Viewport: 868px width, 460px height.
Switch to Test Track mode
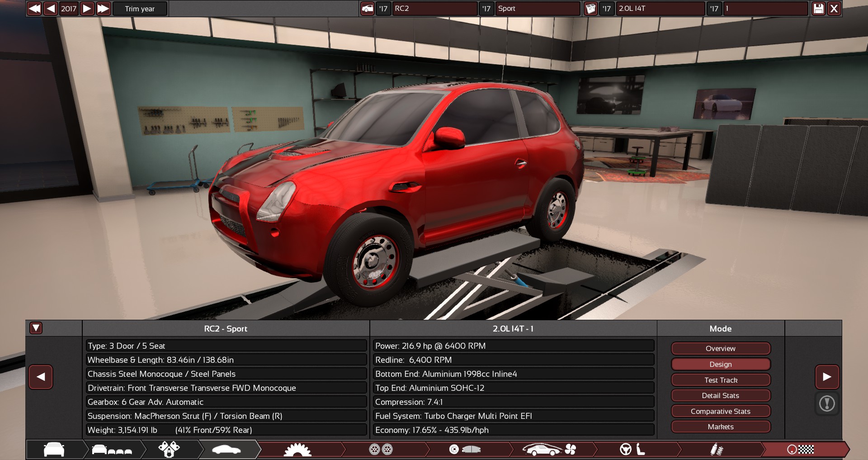coord(721,380)
